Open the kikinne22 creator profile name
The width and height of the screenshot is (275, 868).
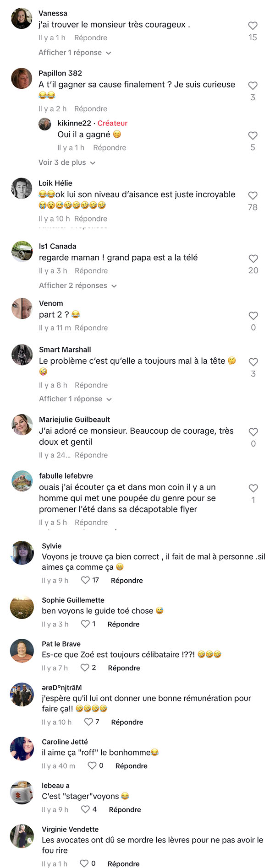[x=74, y=123]
